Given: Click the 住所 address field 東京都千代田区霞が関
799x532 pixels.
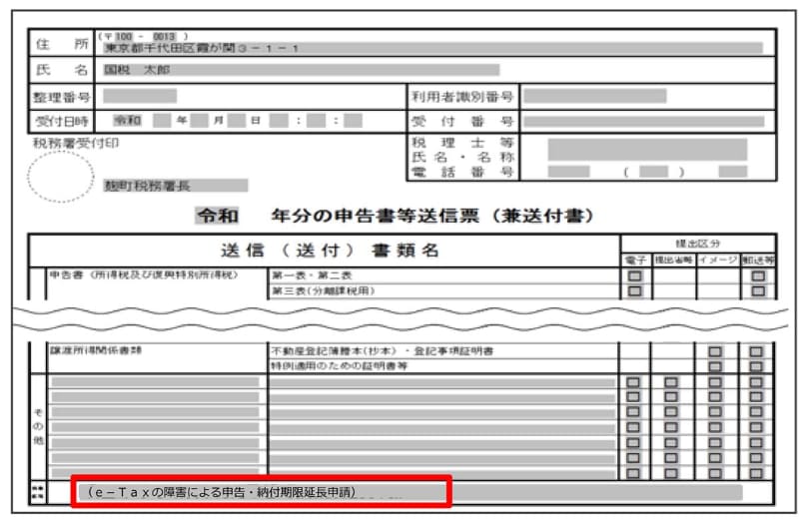Looking at the screenshot, I should 432,48.
